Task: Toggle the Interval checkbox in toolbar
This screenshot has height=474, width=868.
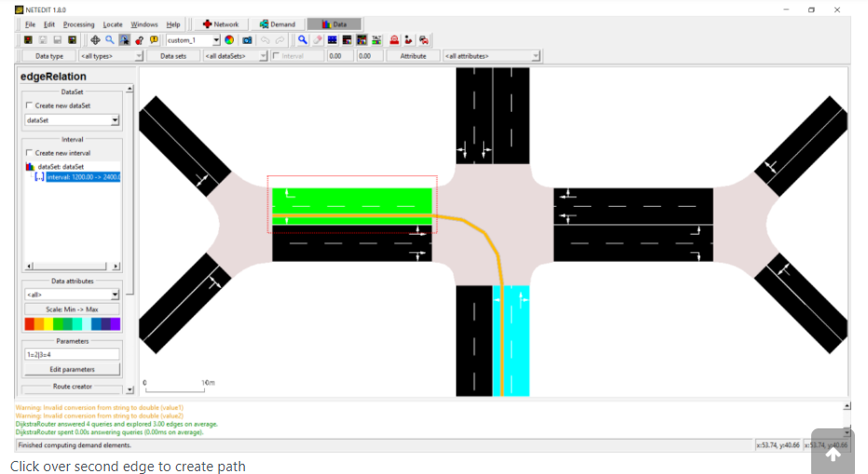Action: point(276,56)
